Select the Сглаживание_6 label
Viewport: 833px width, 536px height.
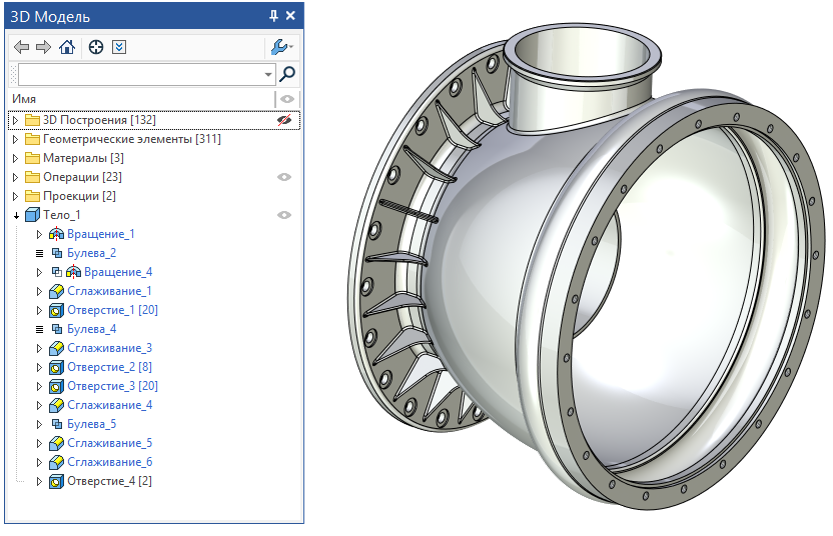109,462
